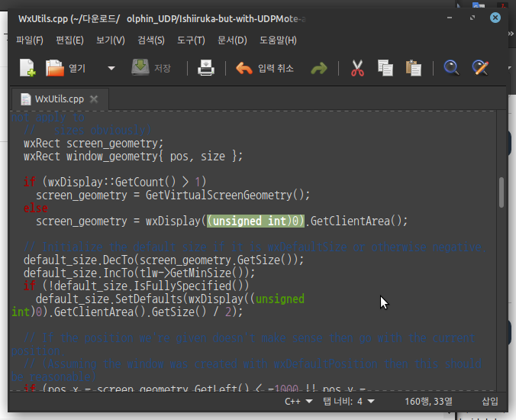Click line and column indicator 160행, 33열

pyautogui.click(x=428, y=401)
